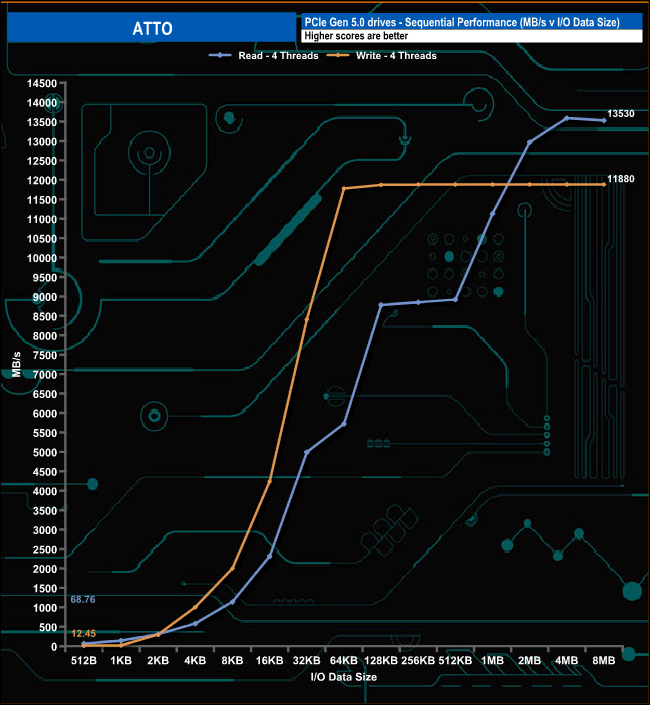This screenshot has width=650, height=705.
Task: Toggle the Read - 4 Threads legend entry
Action: (x=277, y=56)
